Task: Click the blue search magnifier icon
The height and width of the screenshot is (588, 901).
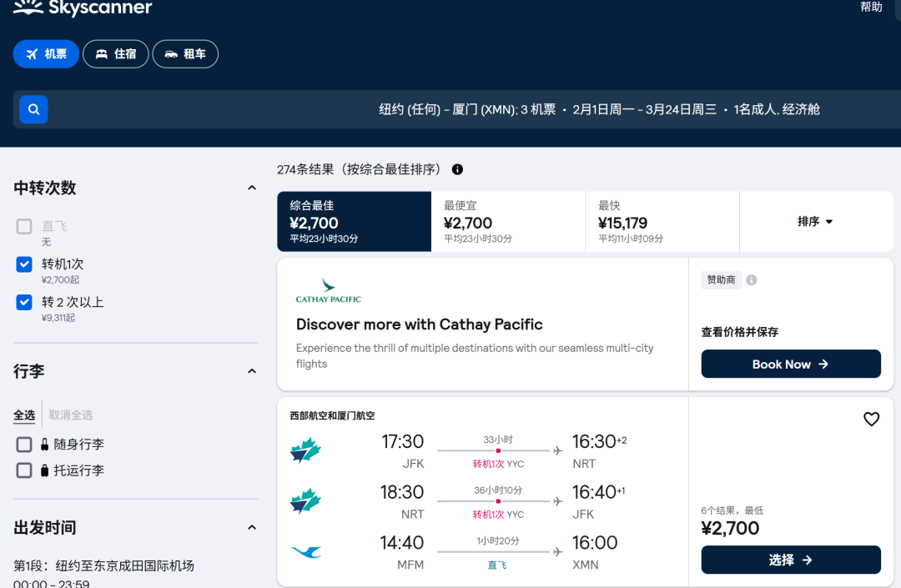Action: pos(33,109)
